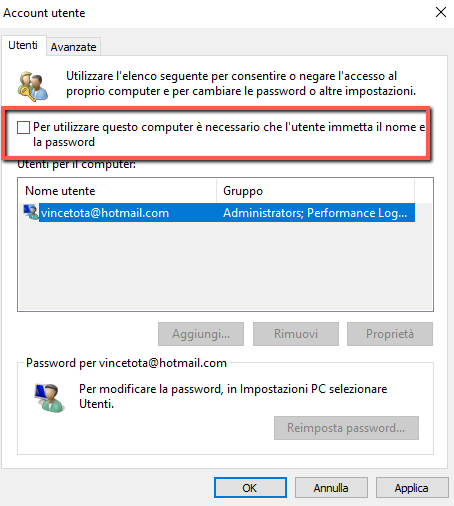
Task: Close the Account utente dialog window
Action: coord(441,12)
